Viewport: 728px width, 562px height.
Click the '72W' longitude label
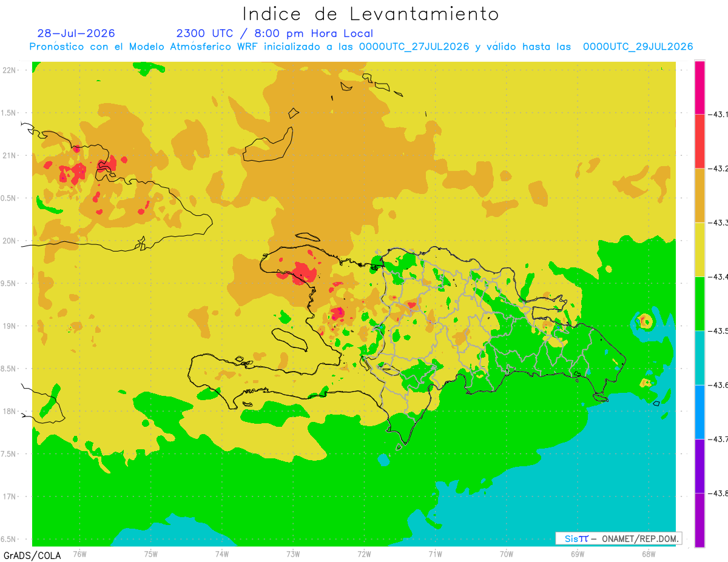tap(364, 554)
